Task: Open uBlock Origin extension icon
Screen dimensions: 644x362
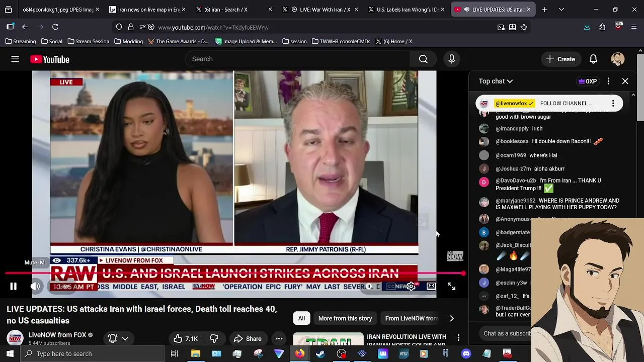Action: tap(618, 26)
